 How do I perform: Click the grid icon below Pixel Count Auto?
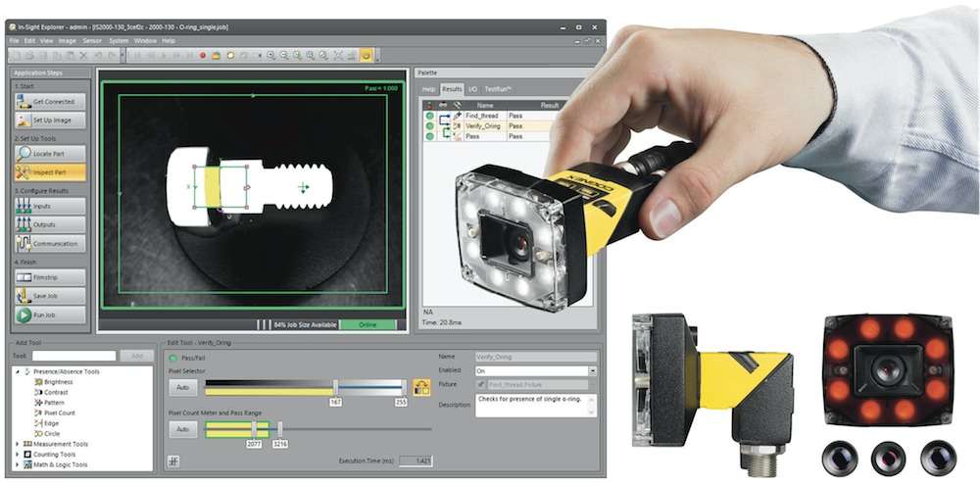pyautogui.click(x=174, y=461)
